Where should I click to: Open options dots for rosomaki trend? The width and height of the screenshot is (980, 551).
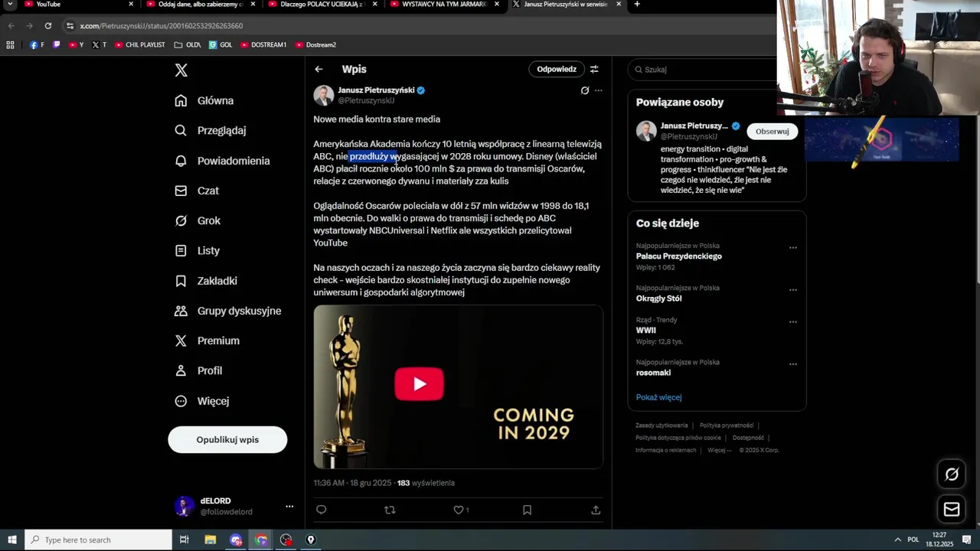793,364
